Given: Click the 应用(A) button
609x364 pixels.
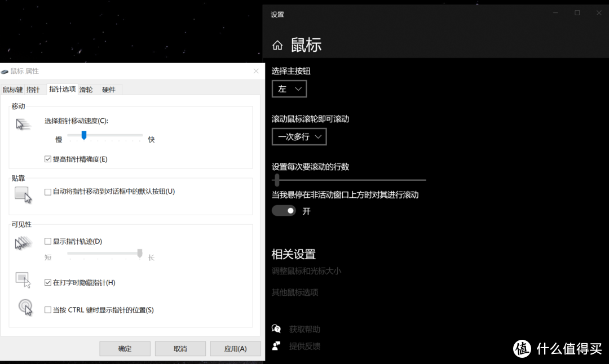Looking at the screenshot, I should [x=235, y=348].
